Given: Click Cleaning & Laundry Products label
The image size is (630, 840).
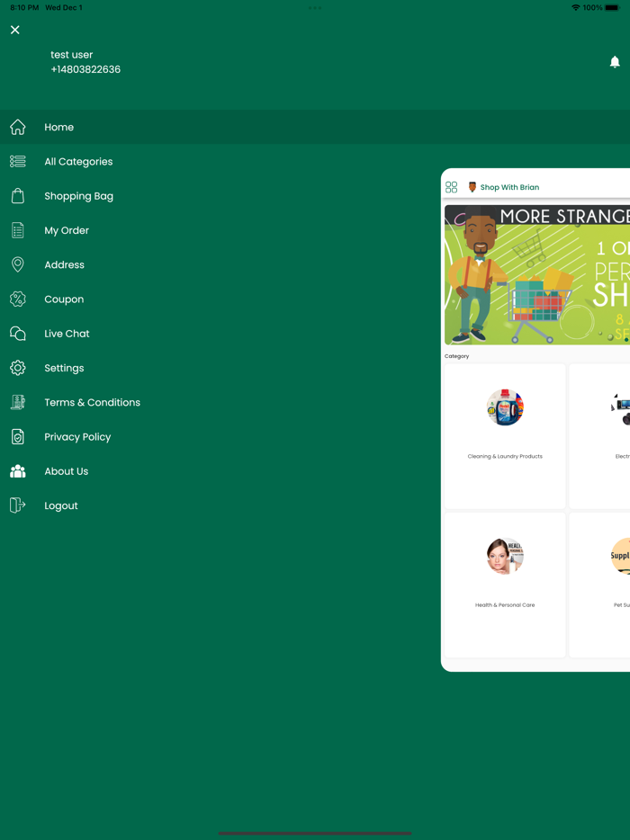Looking at the screenshot, I should (x=505, y=457).
